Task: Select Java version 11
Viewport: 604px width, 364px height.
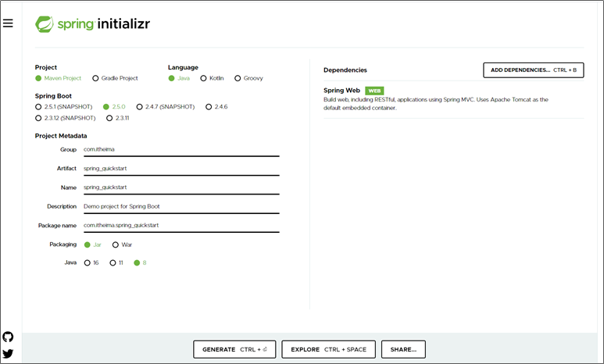Action: (x=113, y=262)
